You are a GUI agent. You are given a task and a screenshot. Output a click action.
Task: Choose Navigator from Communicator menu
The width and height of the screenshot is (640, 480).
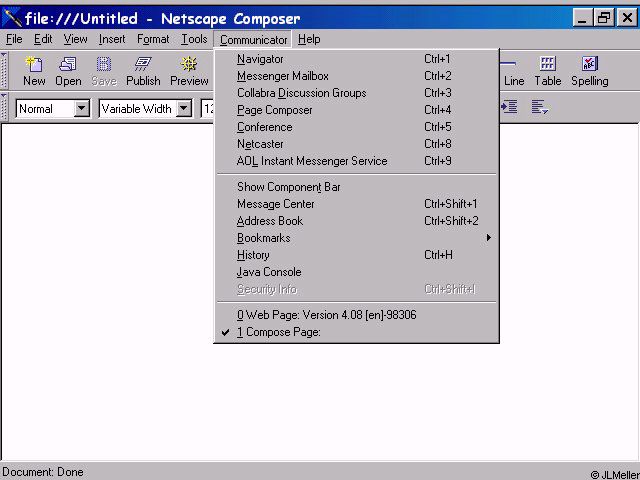[356, 59]
